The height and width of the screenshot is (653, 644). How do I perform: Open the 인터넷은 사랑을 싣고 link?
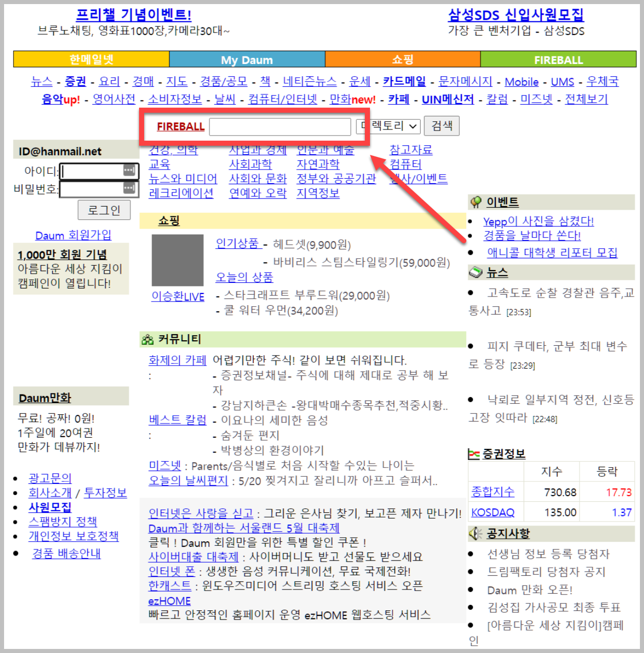(201, 513)
